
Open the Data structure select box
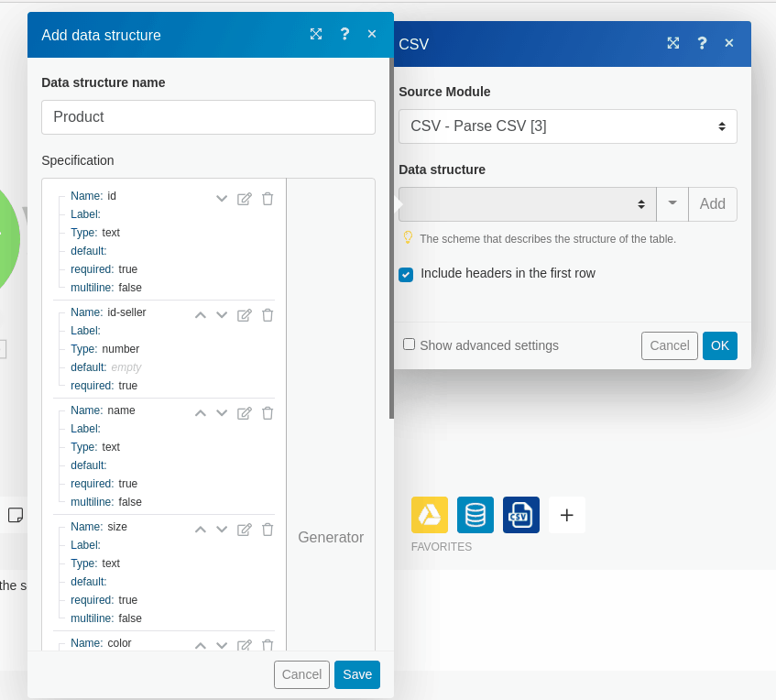click(x=527, y=204)
